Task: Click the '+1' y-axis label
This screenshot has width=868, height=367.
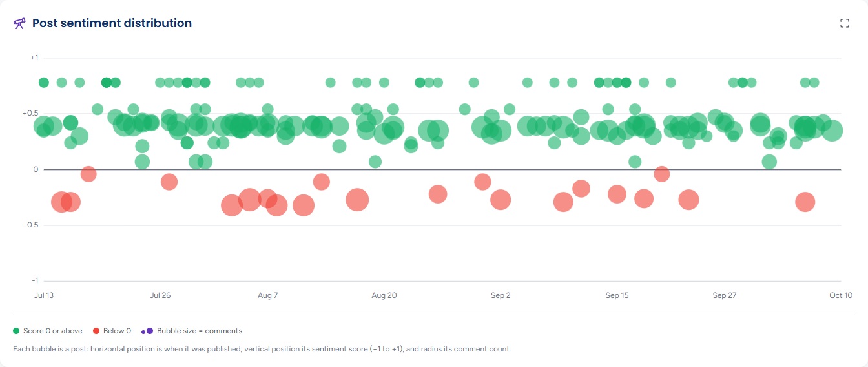Action: 34,58
